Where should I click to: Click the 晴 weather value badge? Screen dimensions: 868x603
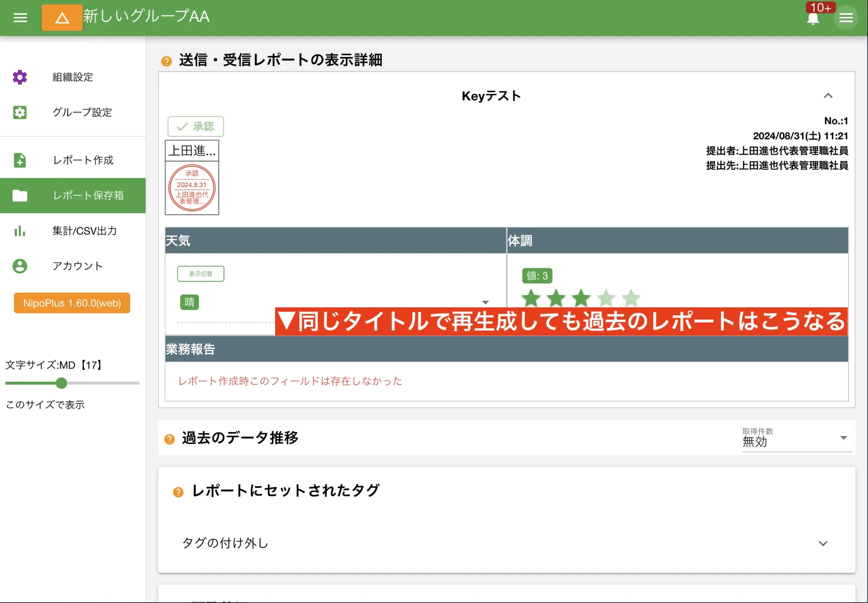190,302
